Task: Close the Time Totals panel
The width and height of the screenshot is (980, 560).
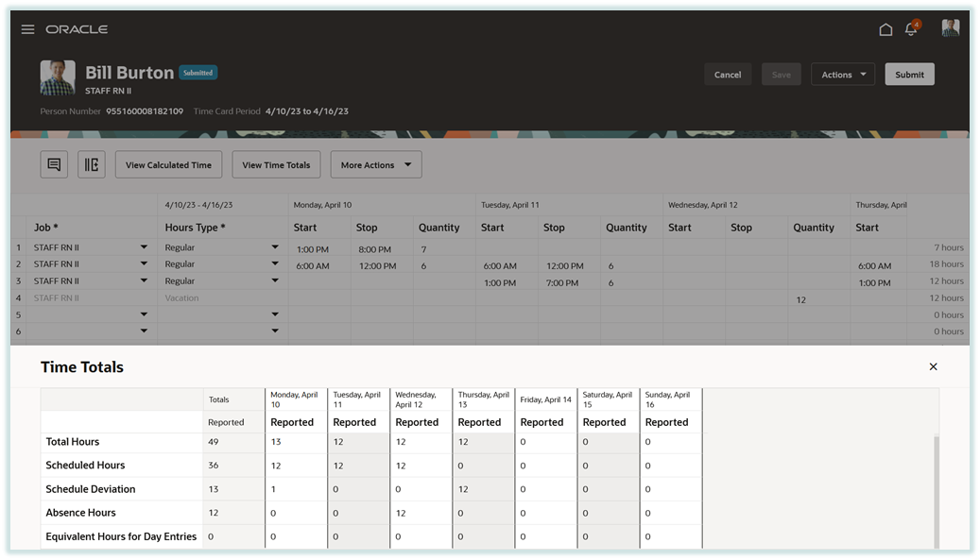Action: pyautogui.click(x=933, y=366)
